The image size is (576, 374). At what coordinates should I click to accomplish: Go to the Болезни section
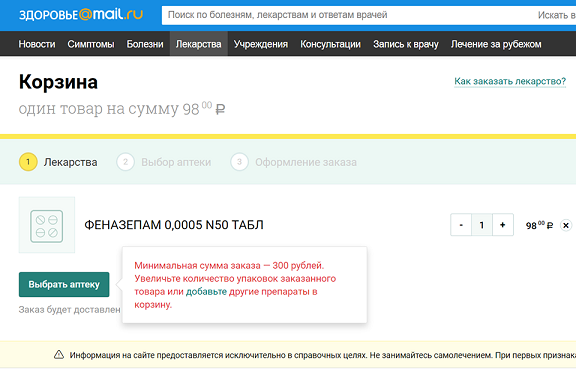(x=145, y=44)
